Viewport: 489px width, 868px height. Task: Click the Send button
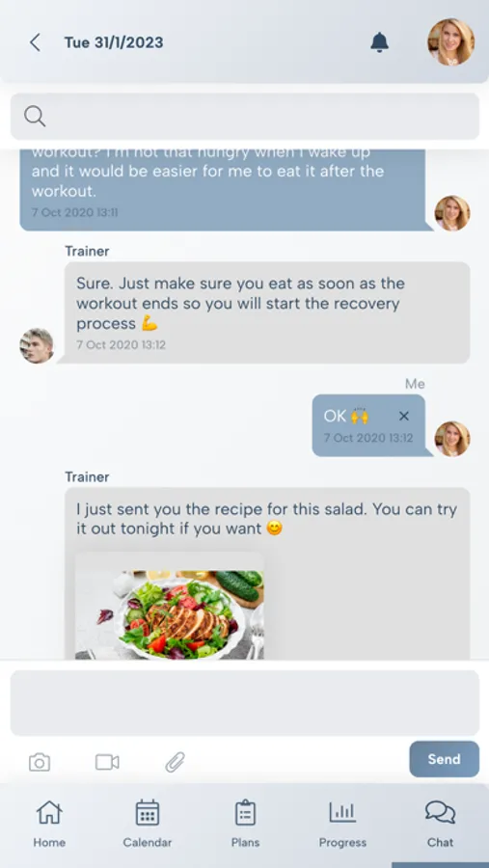point(444,759)
